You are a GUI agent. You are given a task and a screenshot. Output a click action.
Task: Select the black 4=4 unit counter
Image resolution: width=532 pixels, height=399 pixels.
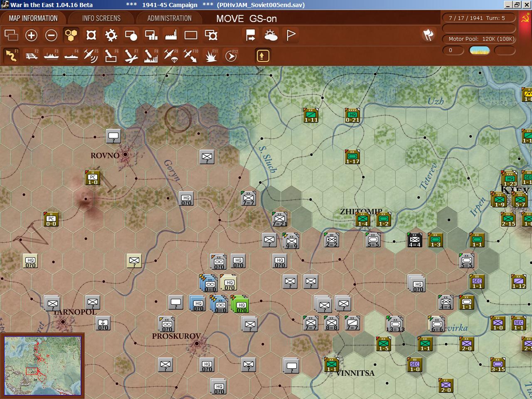[415, 240]
